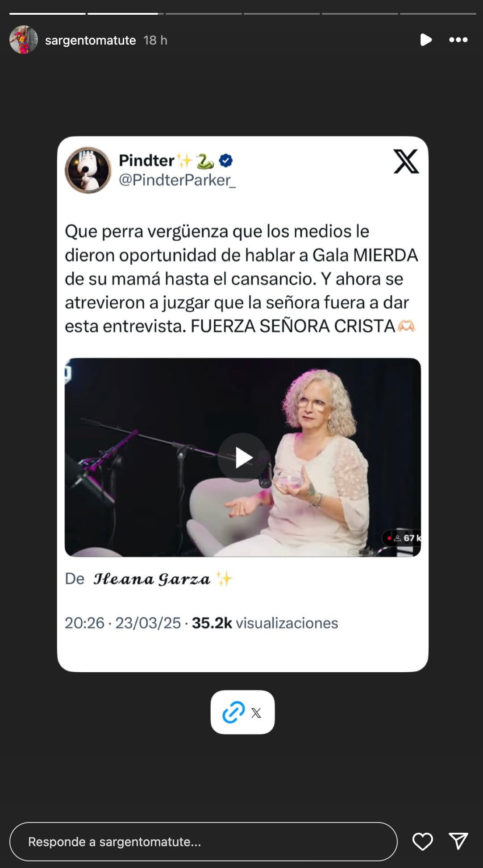Share story via paper plane icon
The width and height of the screenshot is (483, 868).
tap(458, 841)
